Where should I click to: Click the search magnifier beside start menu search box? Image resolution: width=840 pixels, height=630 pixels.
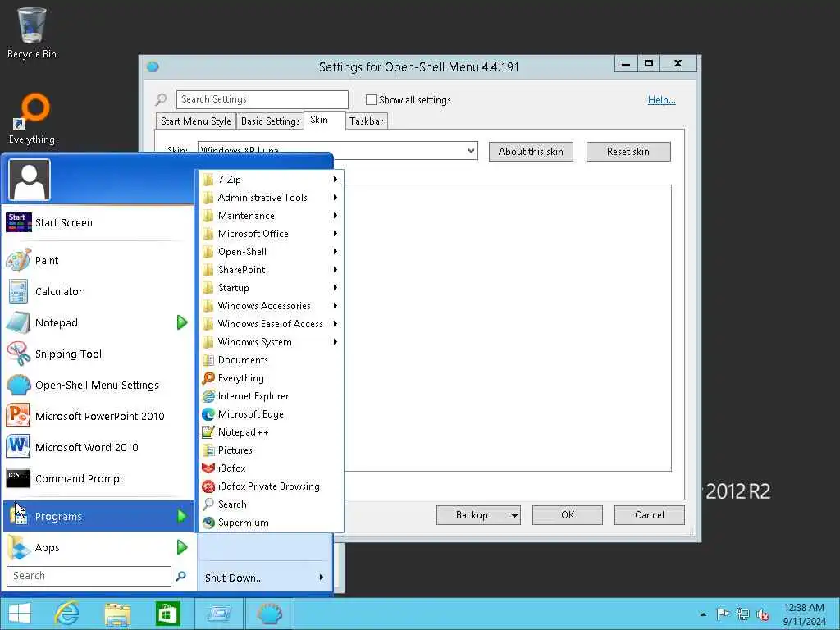click(x=181, y=576)
